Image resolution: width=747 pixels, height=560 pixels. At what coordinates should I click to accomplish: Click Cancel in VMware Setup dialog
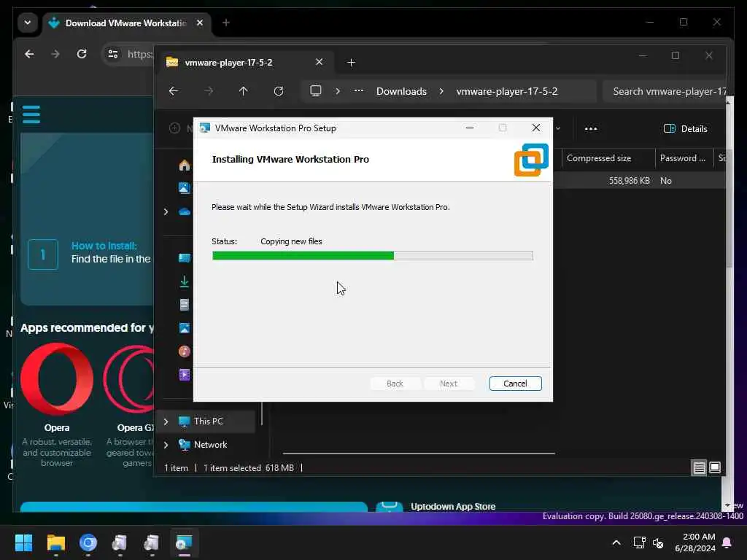coord(515,384)
